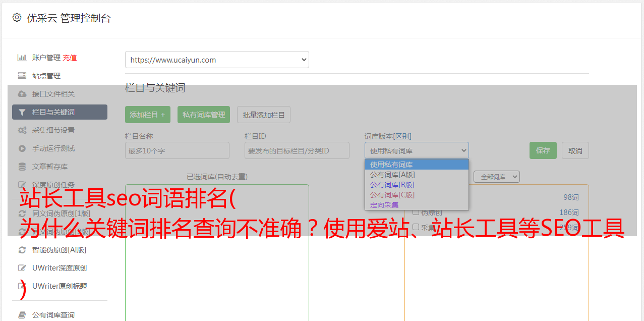
Task: Choose 公有词库[B版] option
Action: click(417, 185)
